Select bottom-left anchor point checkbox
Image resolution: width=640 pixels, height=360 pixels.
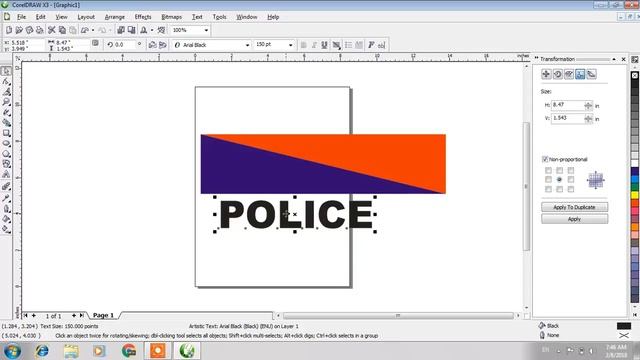[548, 189]
